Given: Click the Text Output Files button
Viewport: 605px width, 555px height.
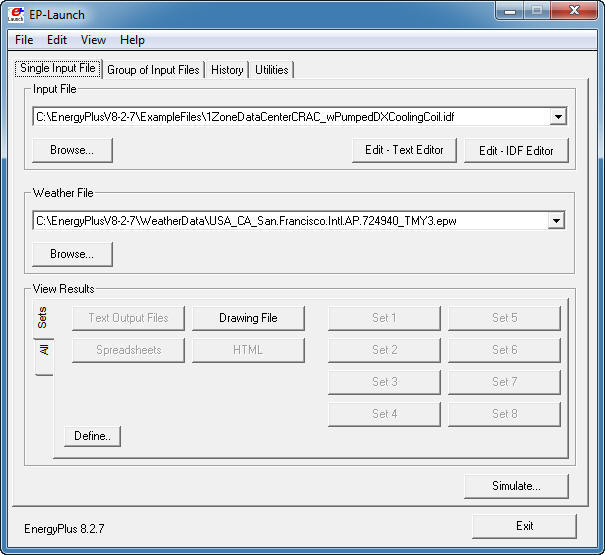Looking at the screenshot, I should (128, 318).
